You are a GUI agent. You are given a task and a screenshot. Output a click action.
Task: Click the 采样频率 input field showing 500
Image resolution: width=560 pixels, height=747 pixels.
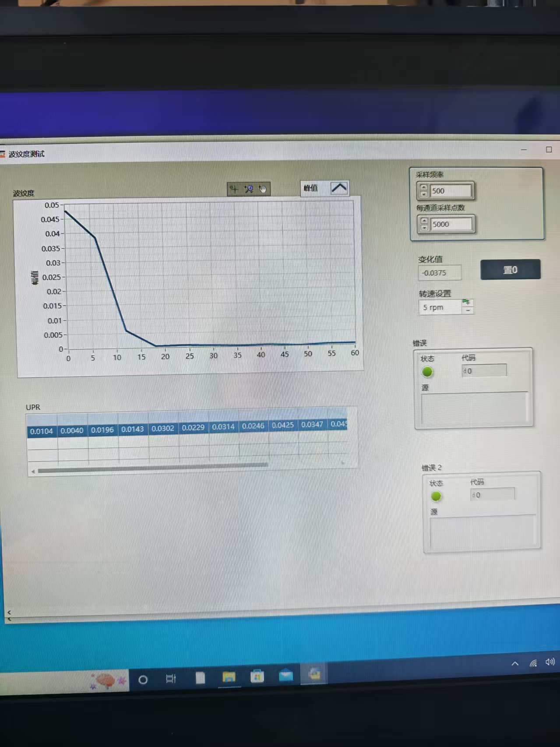[451, 191]
